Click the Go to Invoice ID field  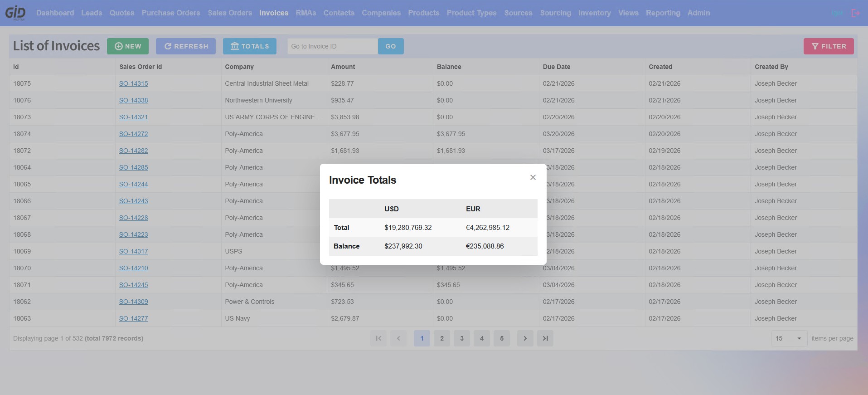[333, 46]
